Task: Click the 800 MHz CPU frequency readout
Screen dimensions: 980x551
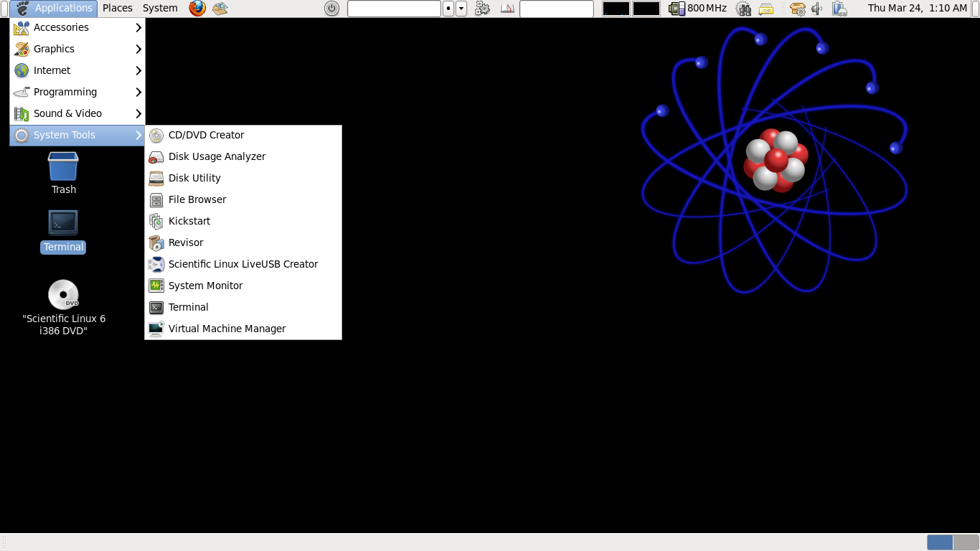Action: 707,9
